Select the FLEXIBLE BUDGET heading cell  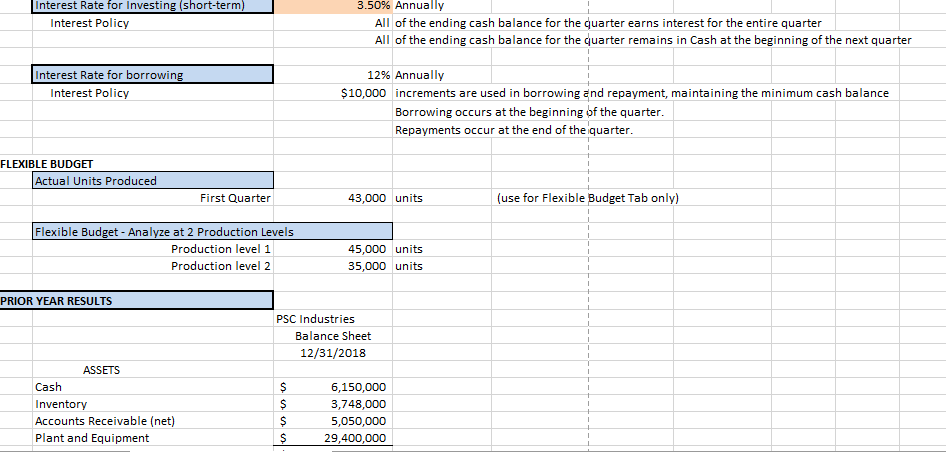[x=47, y=164]
